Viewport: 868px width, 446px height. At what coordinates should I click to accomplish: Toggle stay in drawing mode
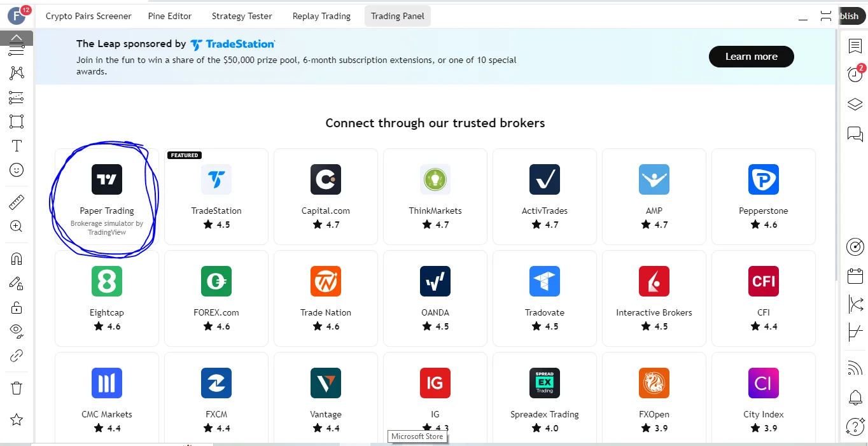click(x=17, y=284)
